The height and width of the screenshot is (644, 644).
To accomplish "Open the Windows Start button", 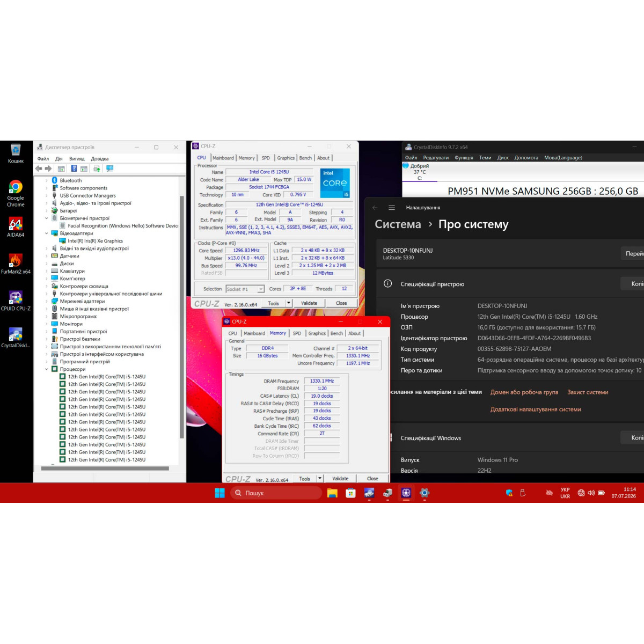I will 219,493.
